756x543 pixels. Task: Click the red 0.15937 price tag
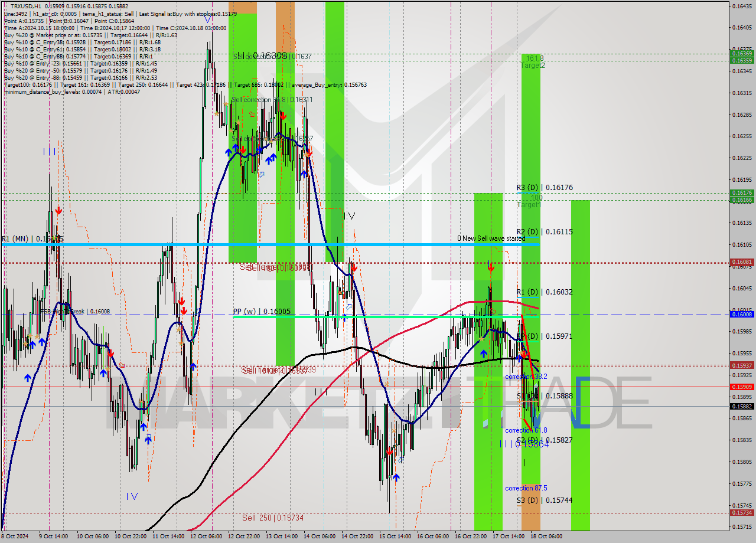coord(742,365)
